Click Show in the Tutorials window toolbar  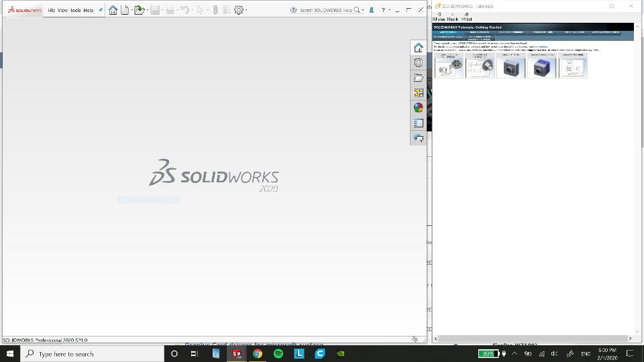(439, 17)
